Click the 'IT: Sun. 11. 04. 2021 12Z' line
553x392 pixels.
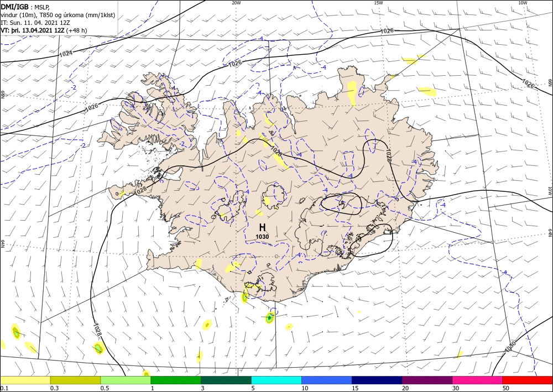tap(35, 23)
